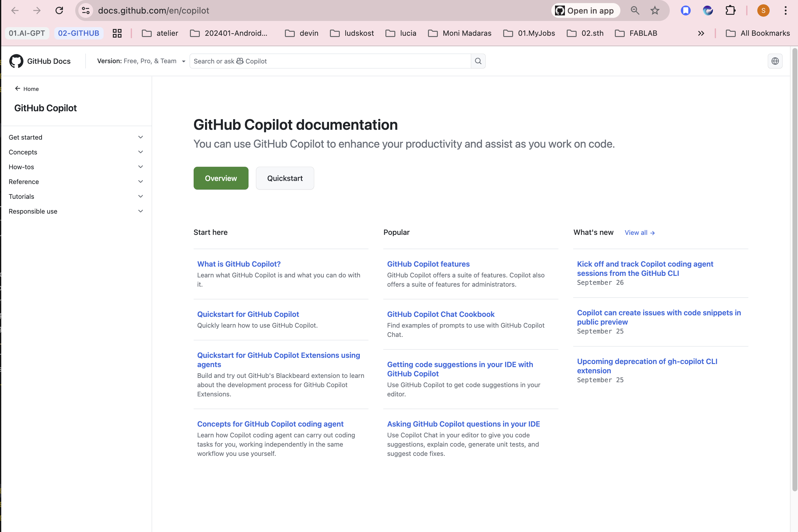Open the language selector globe icon

tap(775, 61)
